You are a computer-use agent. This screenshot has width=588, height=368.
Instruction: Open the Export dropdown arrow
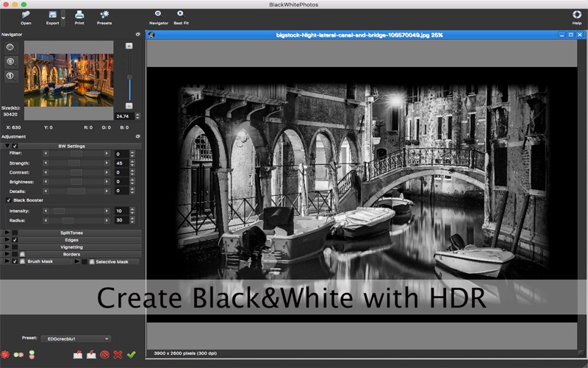(63, 18)
